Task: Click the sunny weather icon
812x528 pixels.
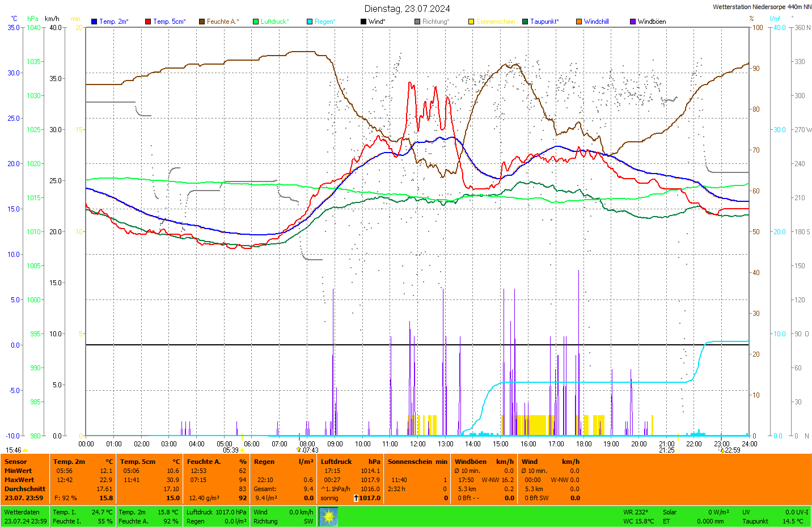Action: tap(328, 517)
